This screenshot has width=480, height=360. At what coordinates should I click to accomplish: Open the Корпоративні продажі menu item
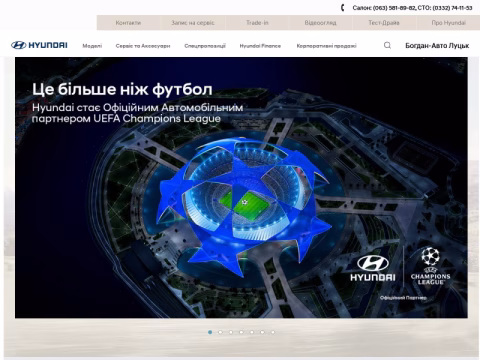coord(326,46)
